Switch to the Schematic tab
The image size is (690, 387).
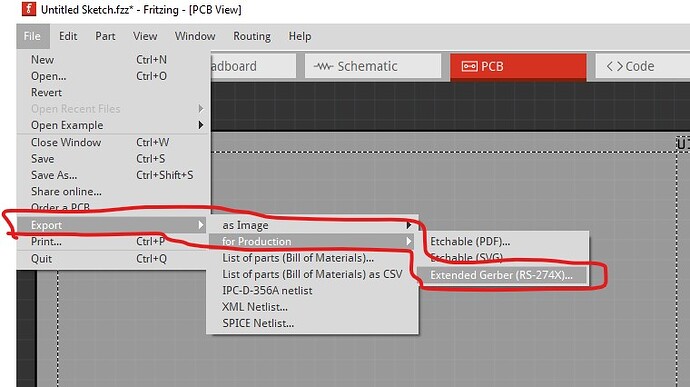(x=373, y=66)
